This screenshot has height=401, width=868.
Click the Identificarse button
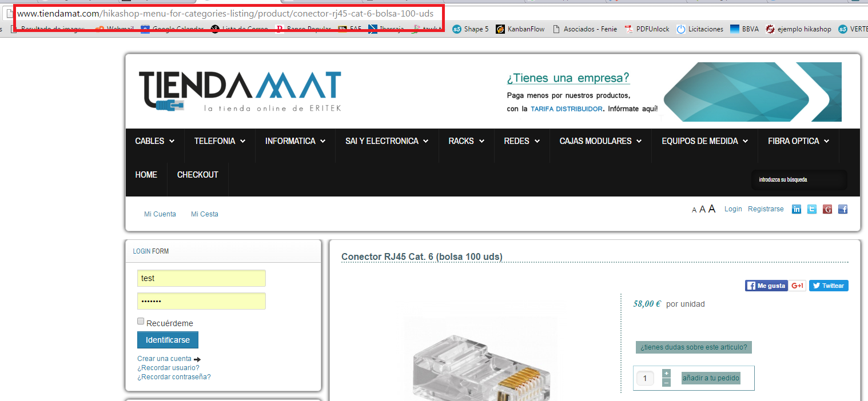(x=168, y=340)
